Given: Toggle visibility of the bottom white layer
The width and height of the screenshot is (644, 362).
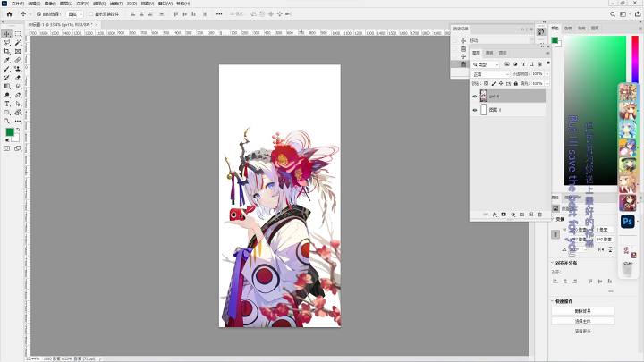Looking at the screenshot, I should pyautogui.click(x=475, y=110).
